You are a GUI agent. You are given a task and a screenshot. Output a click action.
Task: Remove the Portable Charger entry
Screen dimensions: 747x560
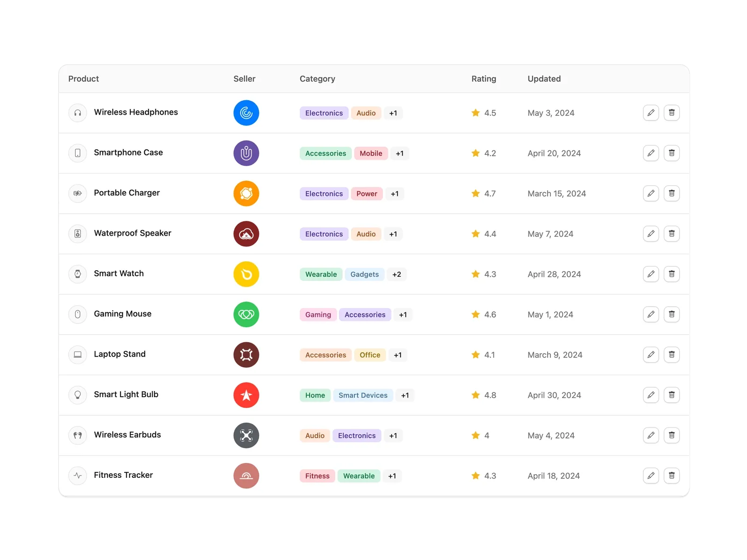pos(671,193)
